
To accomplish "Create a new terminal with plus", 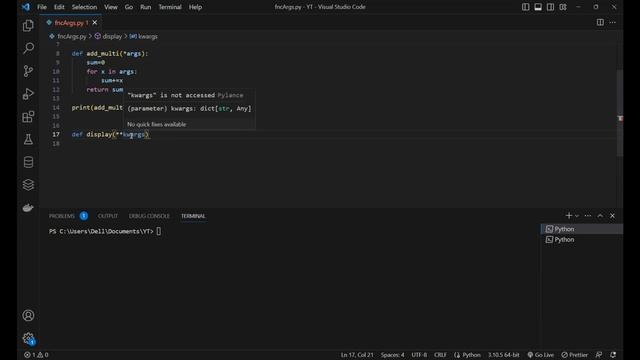I will click(x=569, y=216).
